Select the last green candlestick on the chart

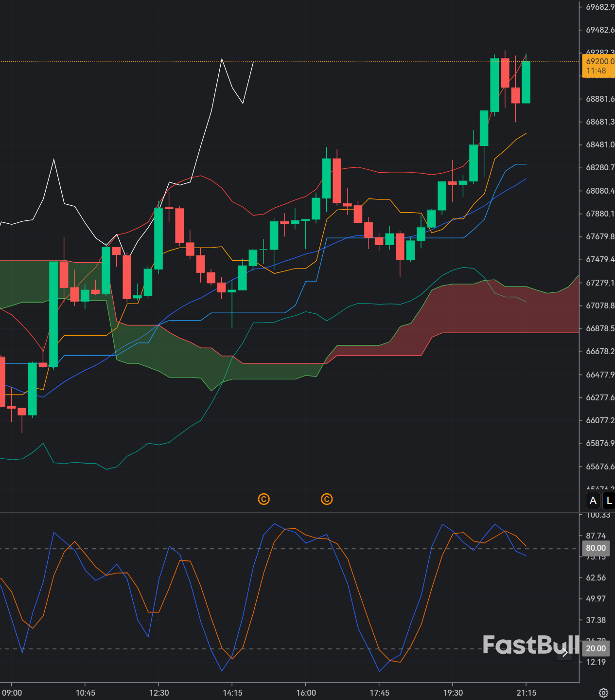tap(526, 83)
